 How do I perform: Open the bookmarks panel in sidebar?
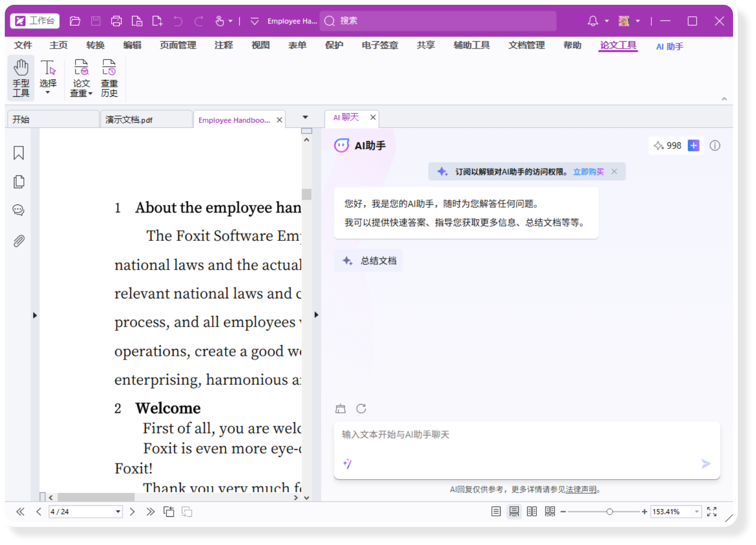click(19, 153)
